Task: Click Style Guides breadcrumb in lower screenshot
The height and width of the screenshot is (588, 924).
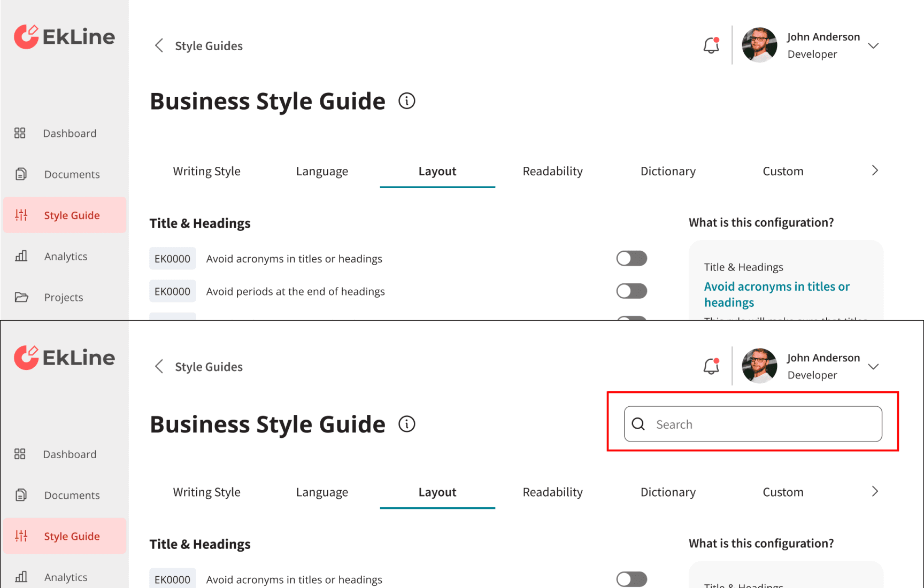Action: [209, 367]
